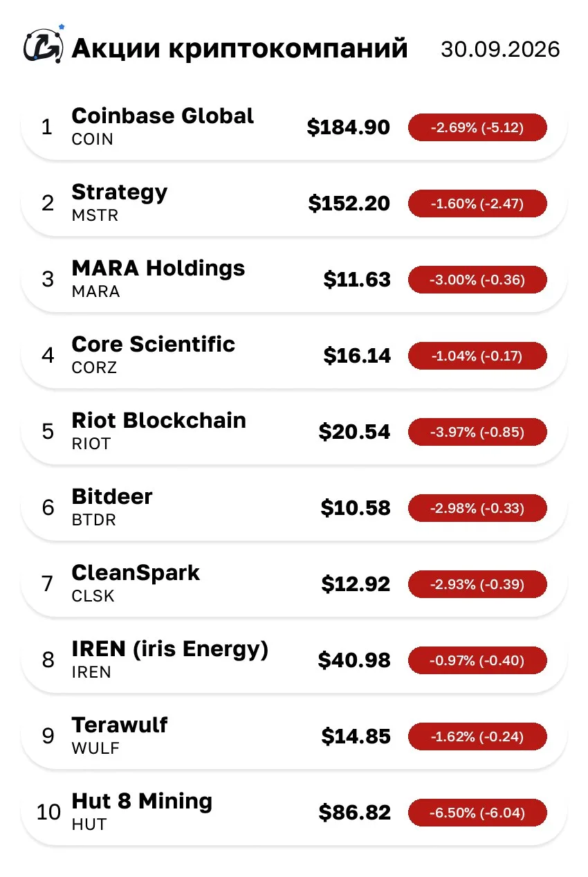Open the CleanSpark listing
588x877 pixels.
click(294, 584)
